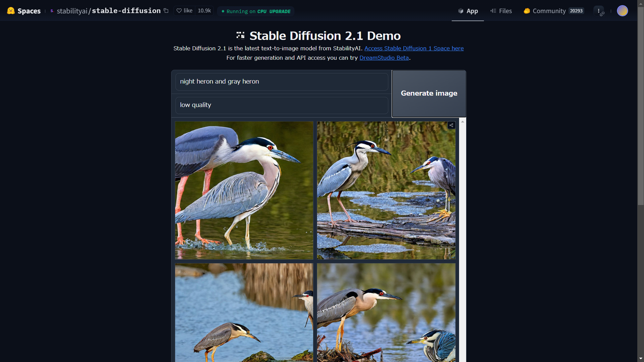Open the Stable Diffusion 1 Space link

click(x=414, y=48)
